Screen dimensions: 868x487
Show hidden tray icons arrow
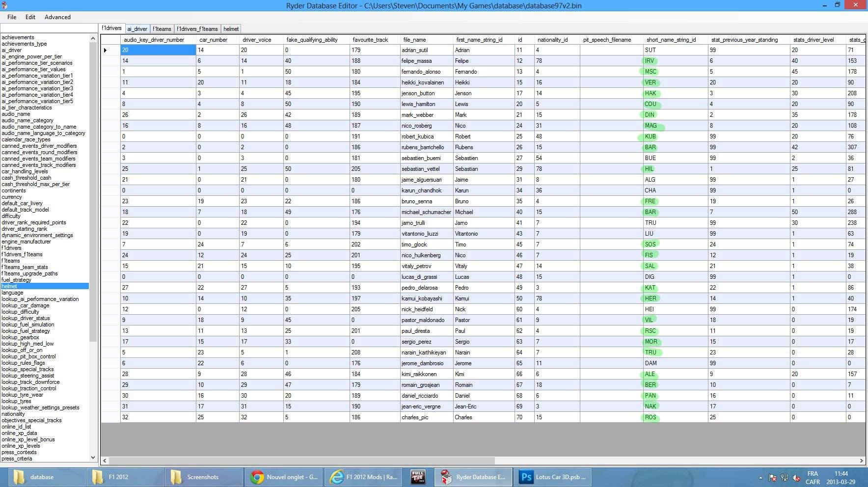point(760,478)
